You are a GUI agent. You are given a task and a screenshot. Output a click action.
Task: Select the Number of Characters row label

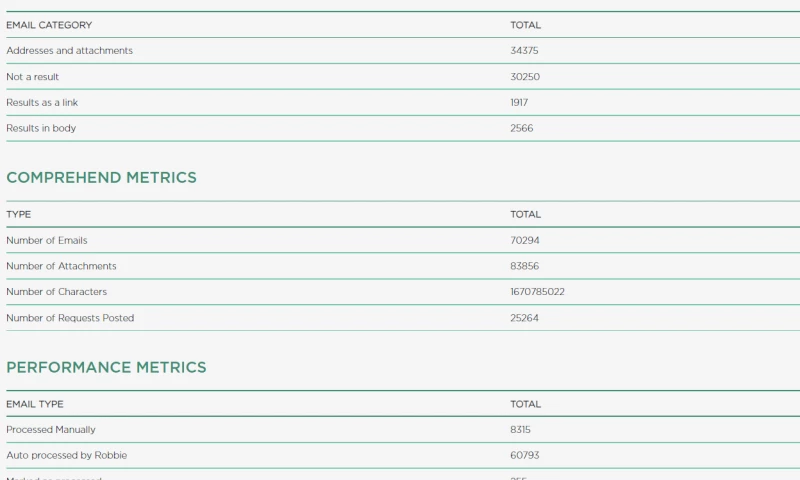(x=57, y=292)
